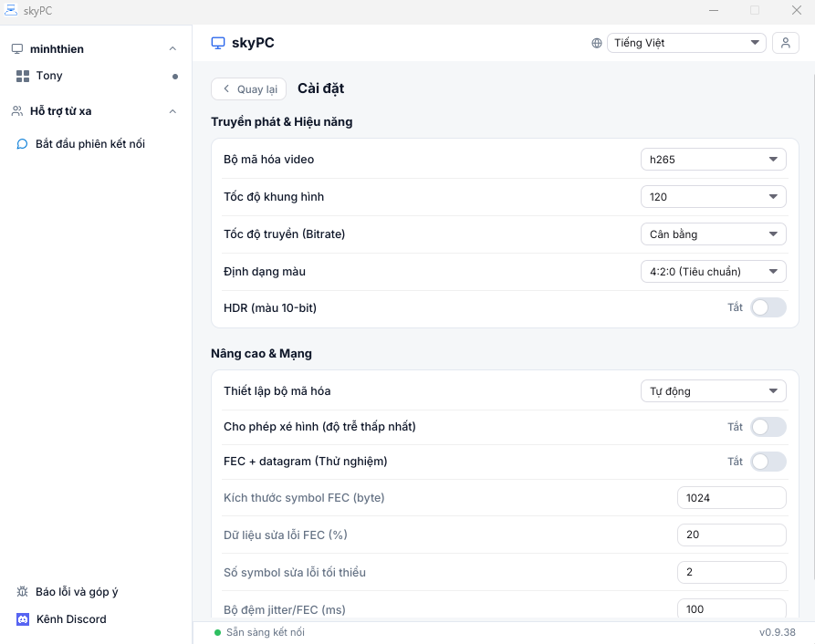815x644 pixels.
Task: Open the Bộ mã hóa video dropdown
Action: tap(713, 160)
